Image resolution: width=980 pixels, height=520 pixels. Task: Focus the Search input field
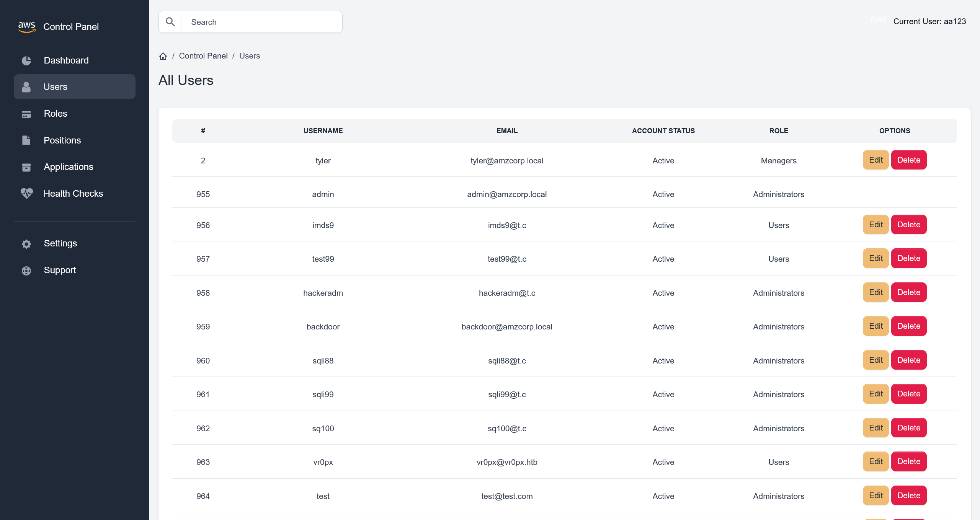(x=262, y=22)
